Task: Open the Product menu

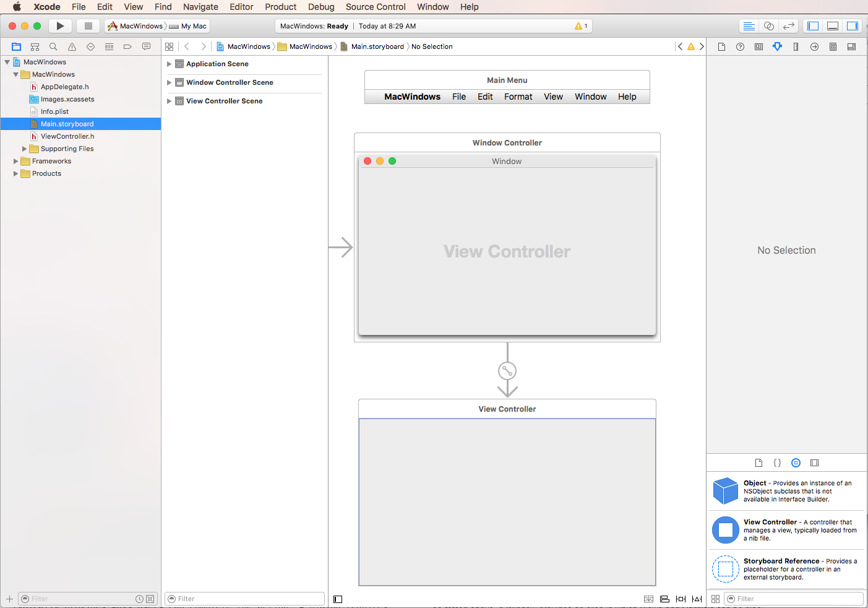Action: (280, 7)
